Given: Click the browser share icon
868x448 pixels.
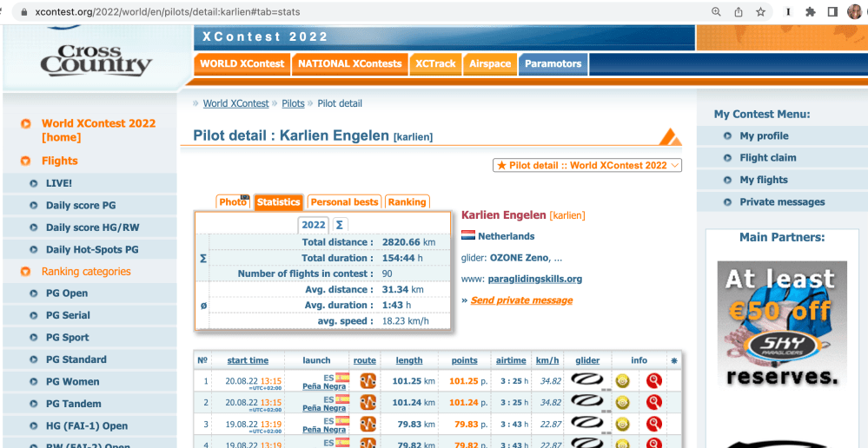Looking at the screenshot, I should click(739, 12).
